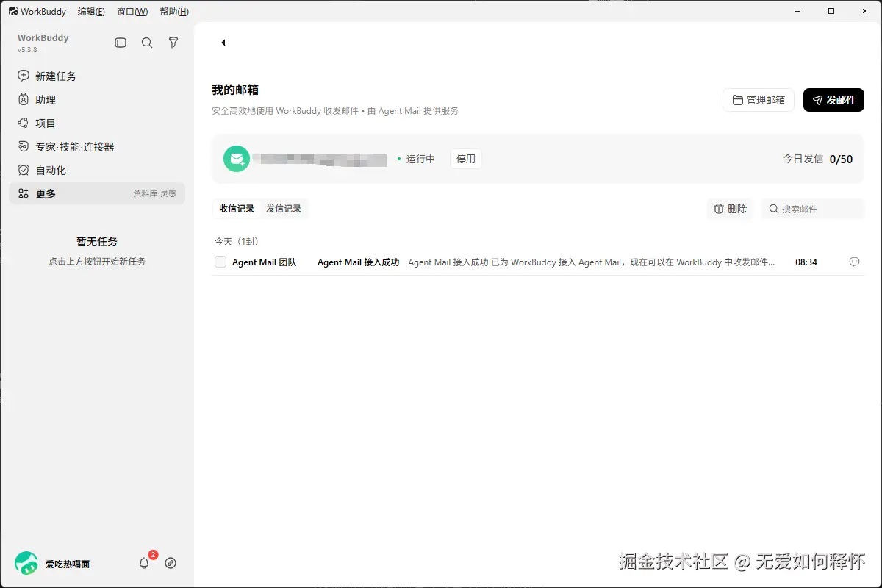Screen dimensions: 882x588
Task: Toggle the sidebar panel icon
Action: point(121,43)
